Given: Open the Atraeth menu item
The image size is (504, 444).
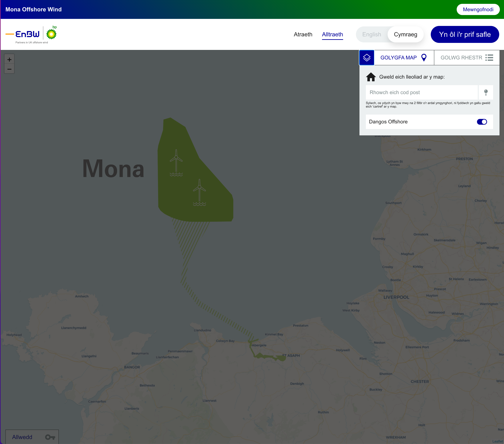Looking at the screenshot, I should 303,35.
